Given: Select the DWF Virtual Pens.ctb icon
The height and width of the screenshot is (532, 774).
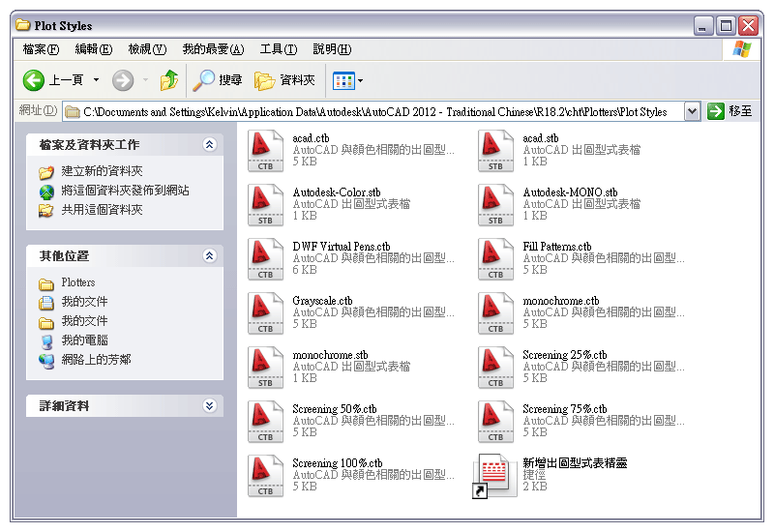Looking at the screenshot, I should (x=265, y=259).
